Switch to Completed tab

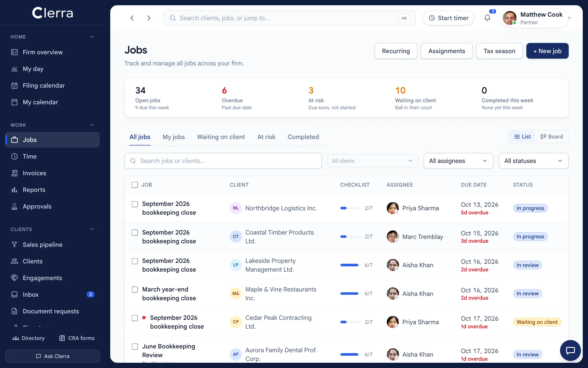303,137
